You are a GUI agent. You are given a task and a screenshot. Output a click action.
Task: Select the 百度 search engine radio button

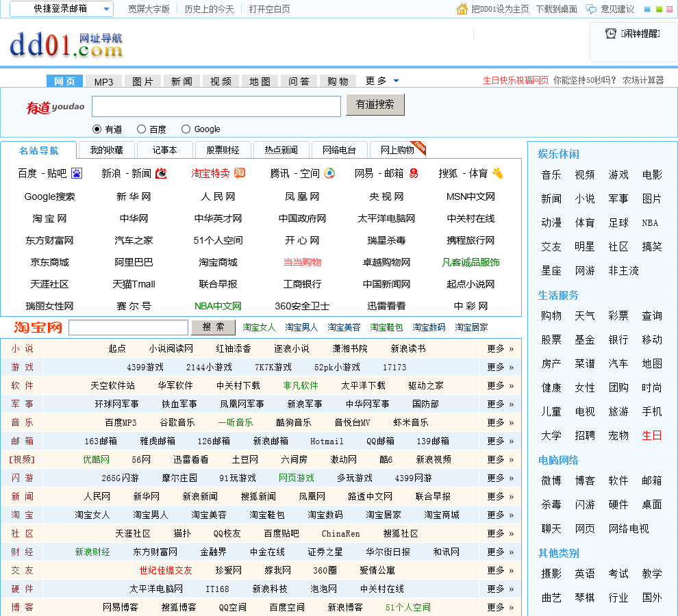(142, 129)
